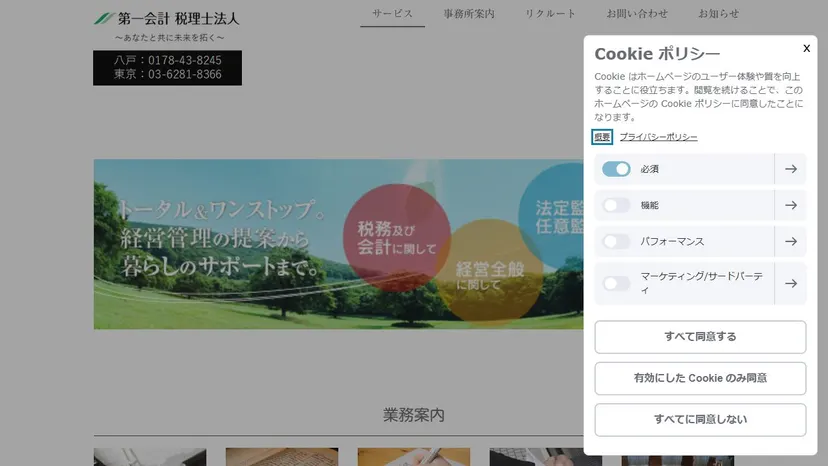This screenshot has width=828, height=466.
Task: Click the 税務及び会計に関して red circle
Action: [397, 238]
